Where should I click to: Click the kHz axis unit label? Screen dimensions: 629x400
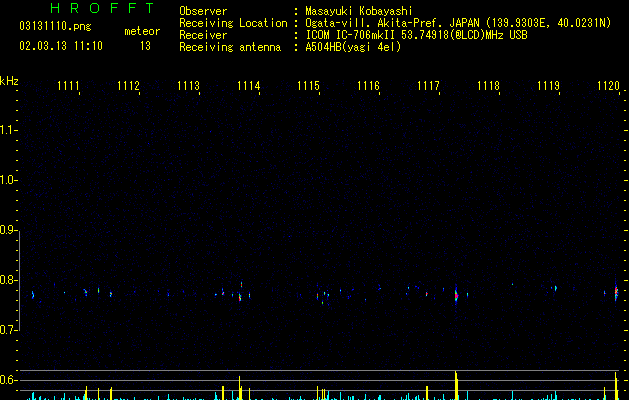[x=9, y=81]
